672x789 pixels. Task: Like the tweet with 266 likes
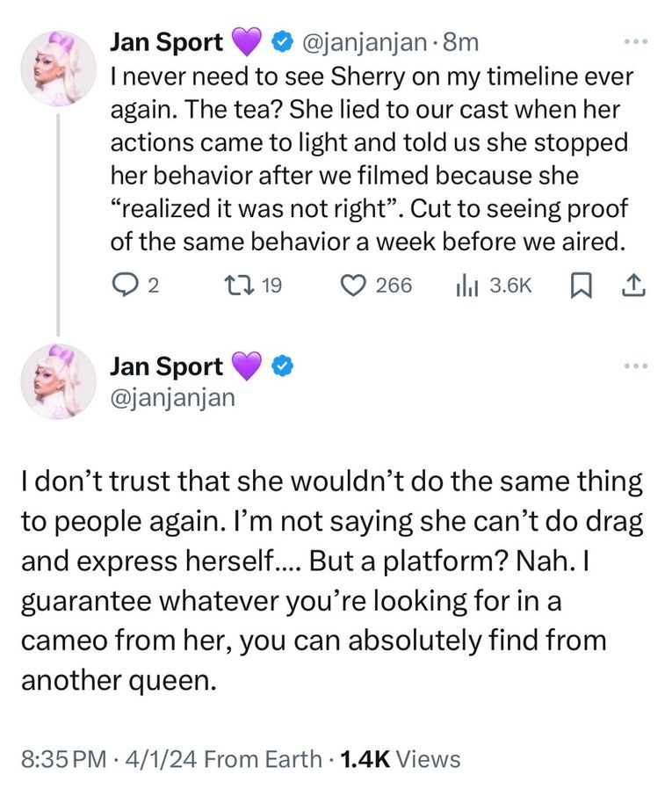(x=356, y=285)
